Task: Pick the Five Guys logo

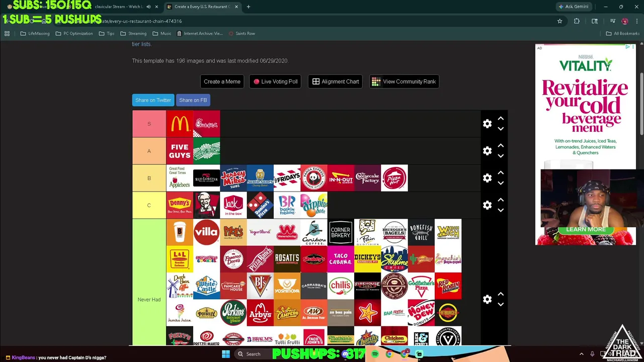Action: 180,151
